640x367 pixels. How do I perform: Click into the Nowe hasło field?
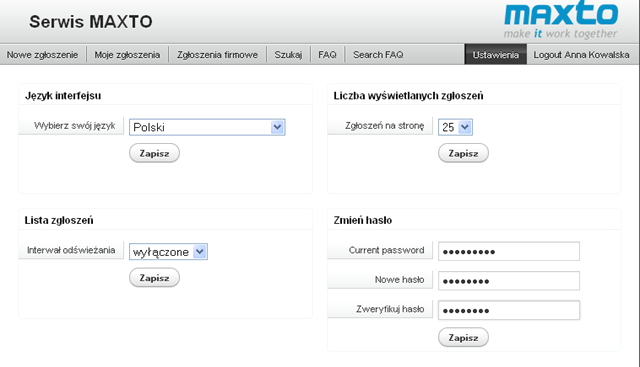tap(509, 281)
